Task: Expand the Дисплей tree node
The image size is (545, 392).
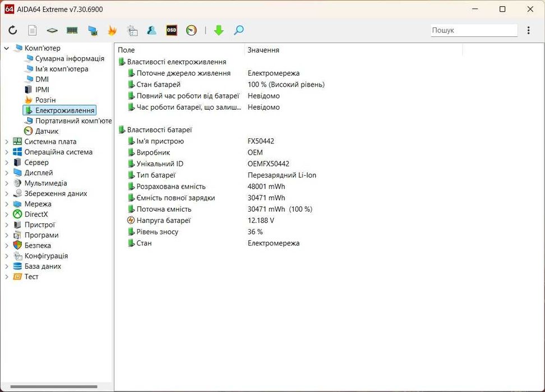Action: [6, 173]
